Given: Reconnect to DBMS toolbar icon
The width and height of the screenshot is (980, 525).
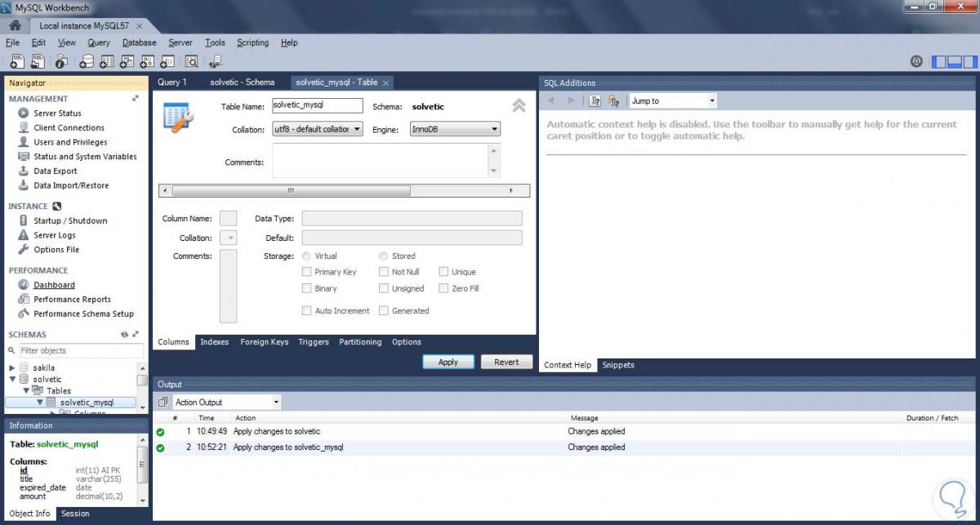Looking at the screenshot, I should click(x=216, y=61).
